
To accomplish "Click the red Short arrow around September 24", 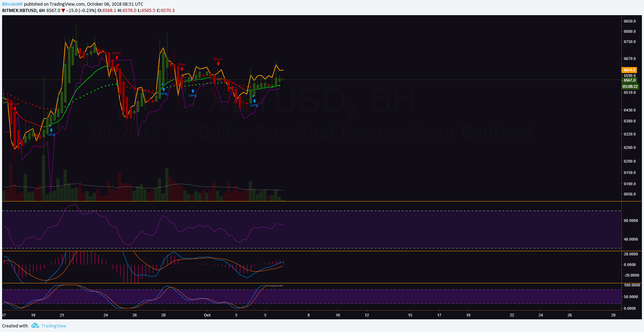I will pos(117,58).
